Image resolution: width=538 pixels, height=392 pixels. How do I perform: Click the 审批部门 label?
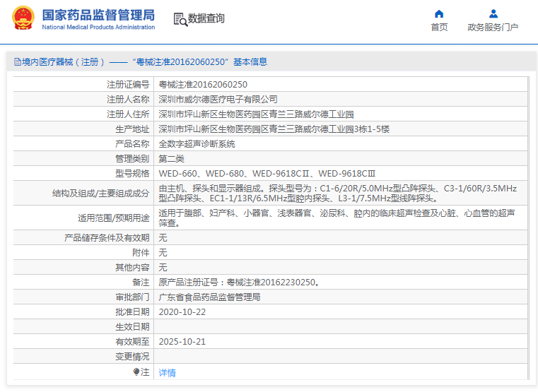pyautogui.click(x=132, y=297)
